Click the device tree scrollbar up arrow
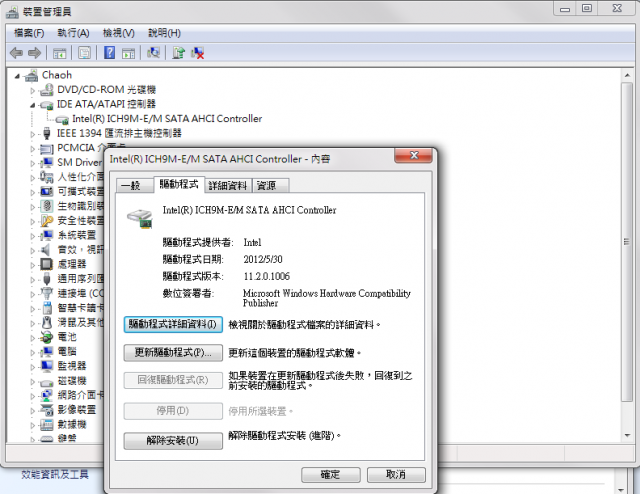Screen dimensions: 640x494 pyautogui.click(x=627, y=76)
